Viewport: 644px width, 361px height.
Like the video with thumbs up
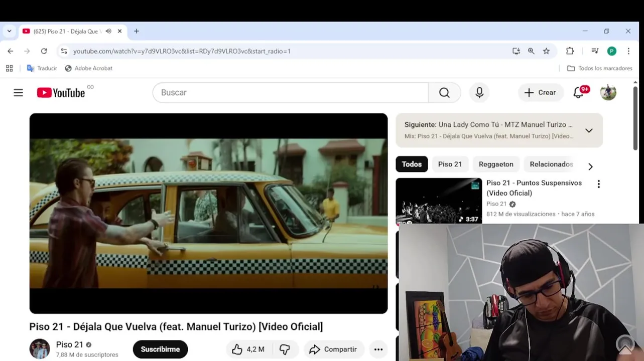248,349
